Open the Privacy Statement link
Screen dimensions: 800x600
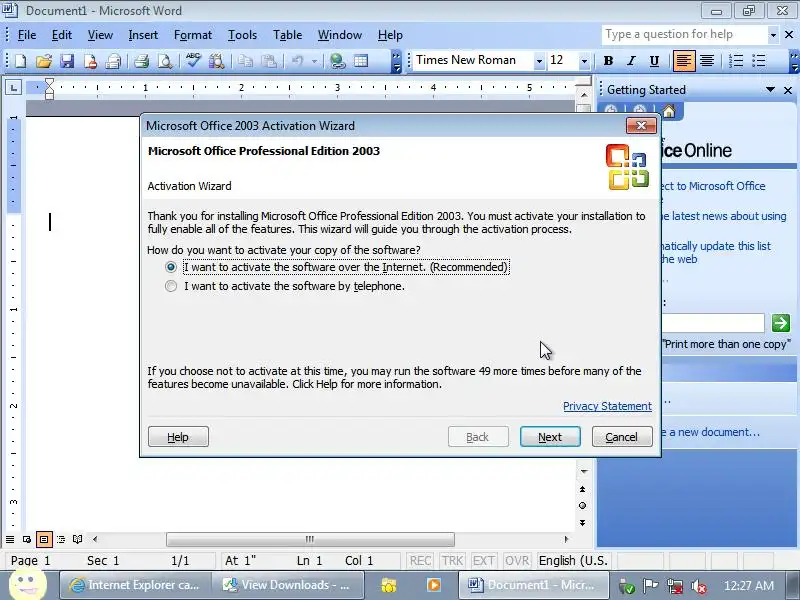(607, 406)
